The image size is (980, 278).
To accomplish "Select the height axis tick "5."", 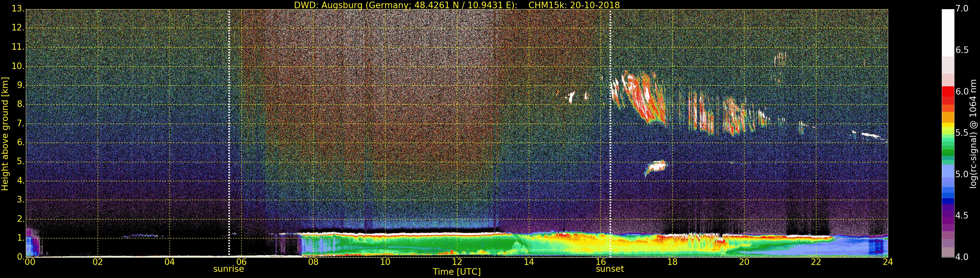I will (x=21, y=162).
